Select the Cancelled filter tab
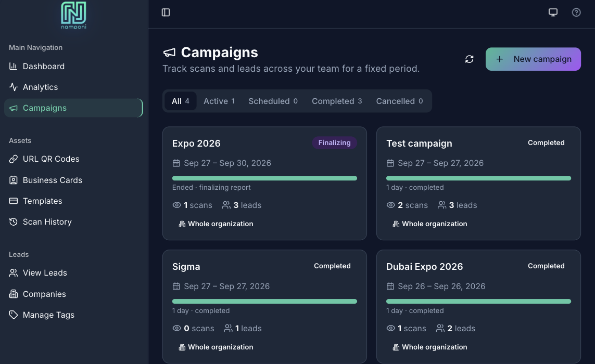 tap(399, 101)
